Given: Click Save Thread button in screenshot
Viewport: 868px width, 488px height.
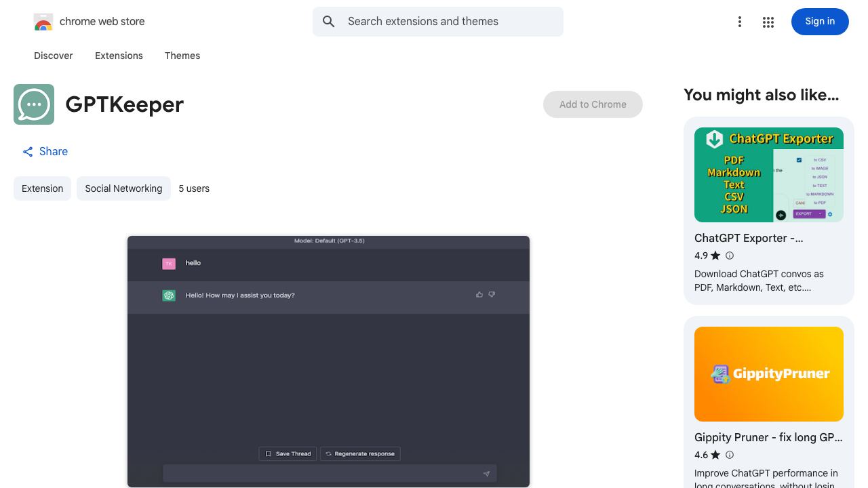Looking at the screenshot, I should click(288, 453).
